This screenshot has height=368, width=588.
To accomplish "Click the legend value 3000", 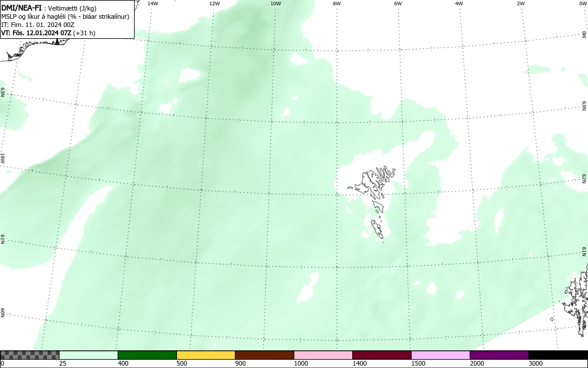I will pyautogui.click(x=536, y=363).
